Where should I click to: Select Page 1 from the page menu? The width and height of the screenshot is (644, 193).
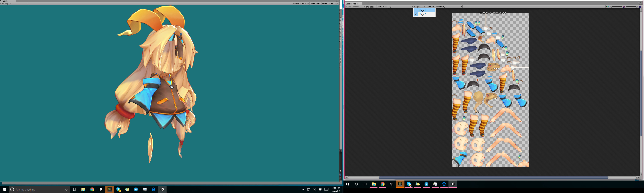423,10
